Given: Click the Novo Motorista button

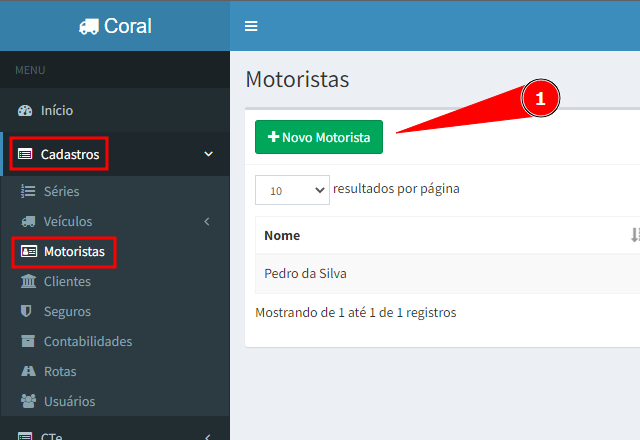Looking at the screenshot, I should (x=319, y=137).
